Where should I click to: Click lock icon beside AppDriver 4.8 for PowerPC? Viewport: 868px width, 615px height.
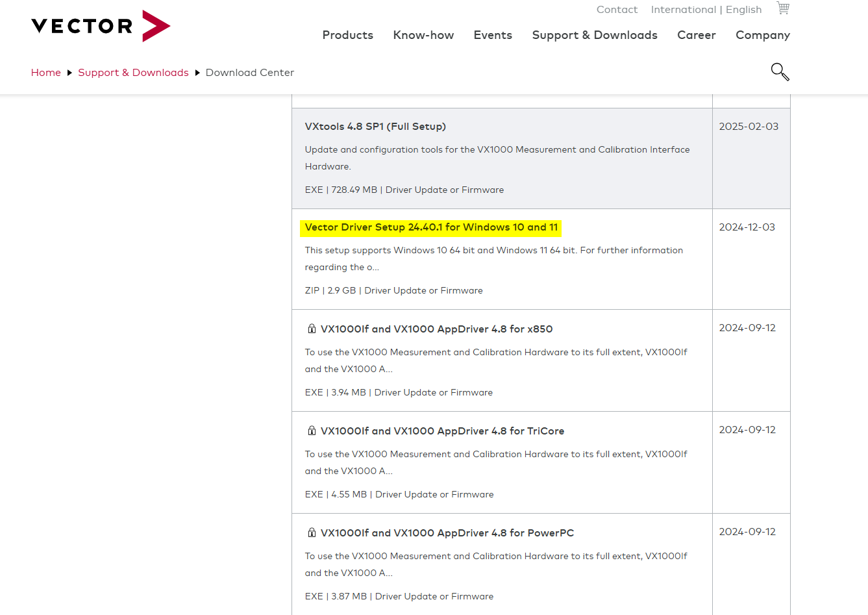point(312,533)
